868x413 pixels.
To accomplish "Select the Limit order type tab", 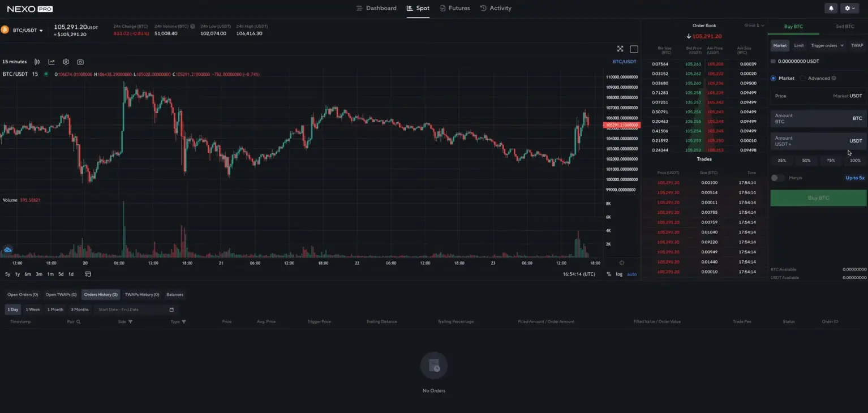I will coord(798,45).
